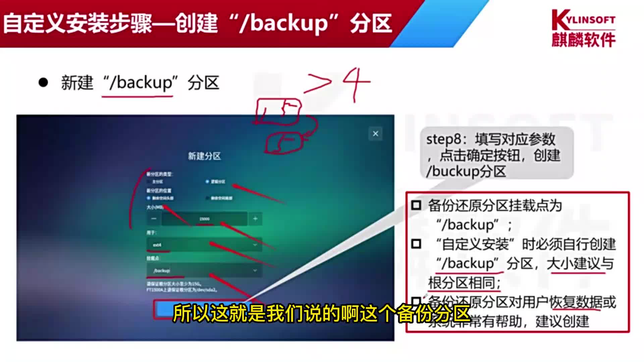The height and width of the screenshot is (362, 644).
Task: Click the partition size increment '+' button
Action: click(255, 219)
